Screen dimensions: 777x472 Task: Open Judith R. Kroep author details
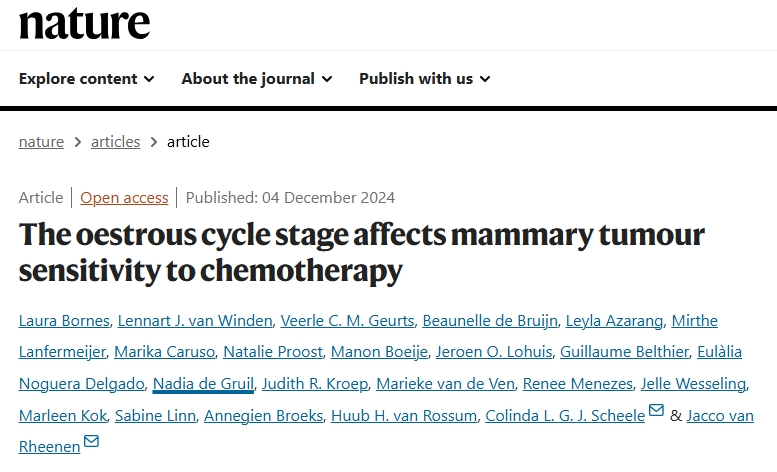click(315, 384)
